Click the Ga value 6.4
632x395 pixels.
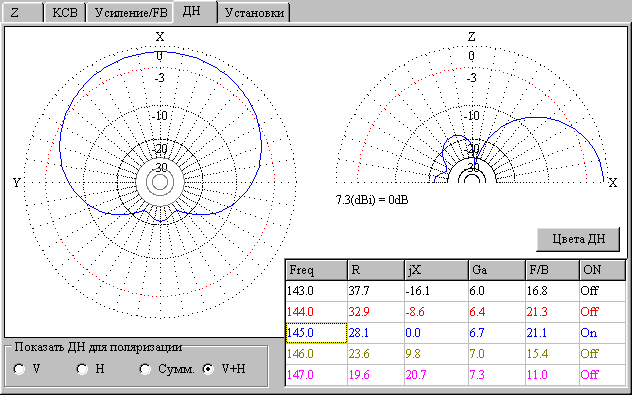(x=497, y=312)
